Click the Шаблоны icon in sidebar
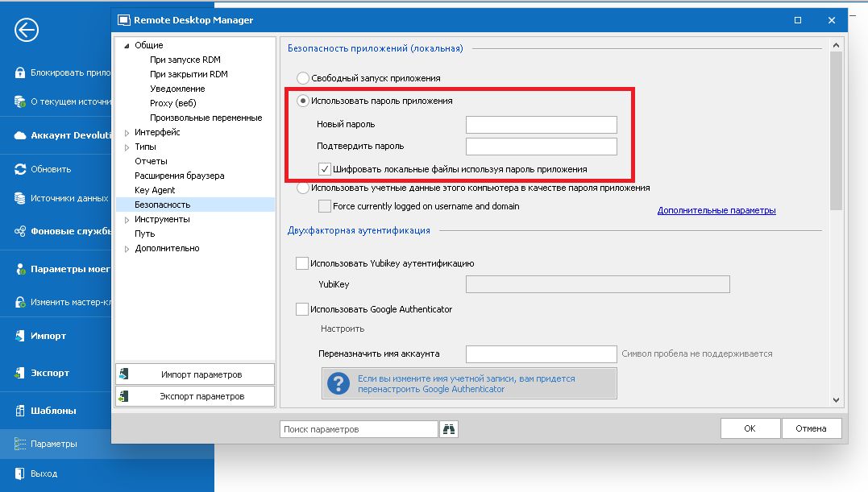 point(20,411)
